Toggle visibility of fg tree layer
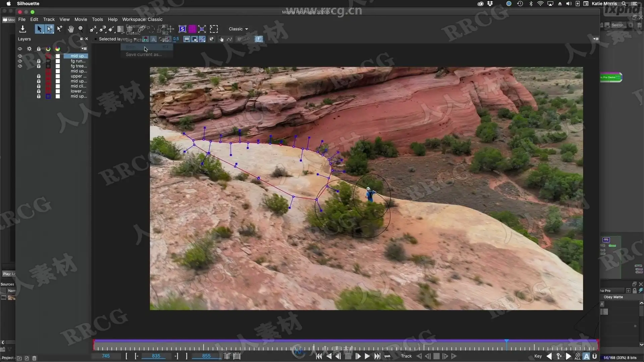This screenshot has height=362, width=644. (20, 66)
